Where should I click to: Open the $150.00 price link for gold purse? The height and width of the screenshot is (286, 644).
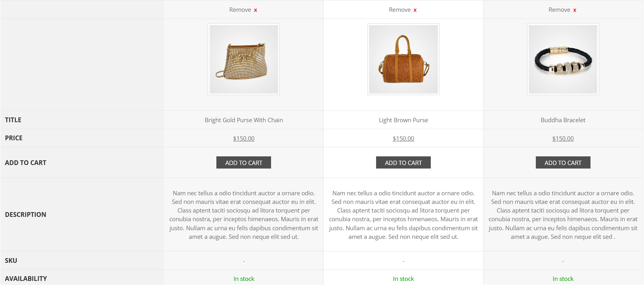coord(243,138)
